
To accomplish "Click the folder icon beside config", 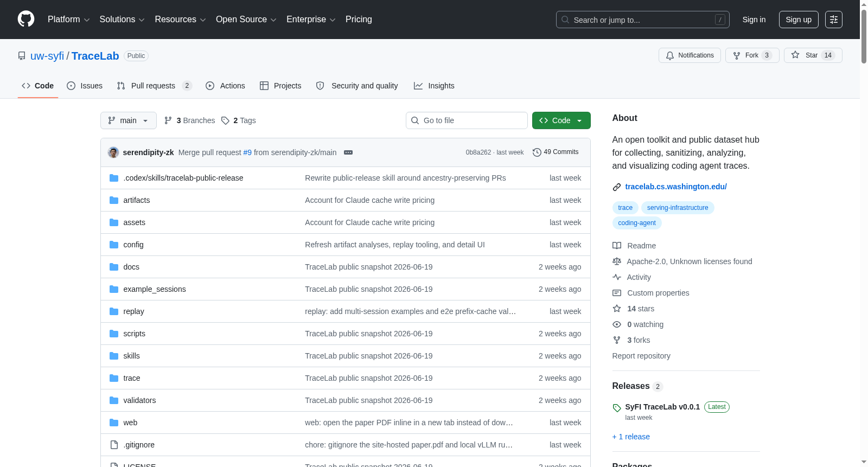I will click(x=114, y=245).
